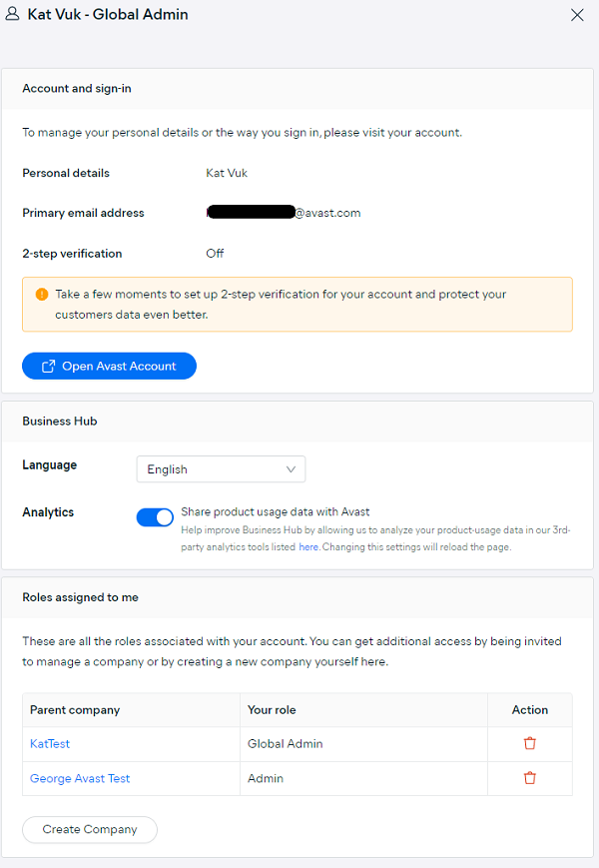Click the orange warning icon in the 2-step notice
599x868 pixels.
pos(42,294)
